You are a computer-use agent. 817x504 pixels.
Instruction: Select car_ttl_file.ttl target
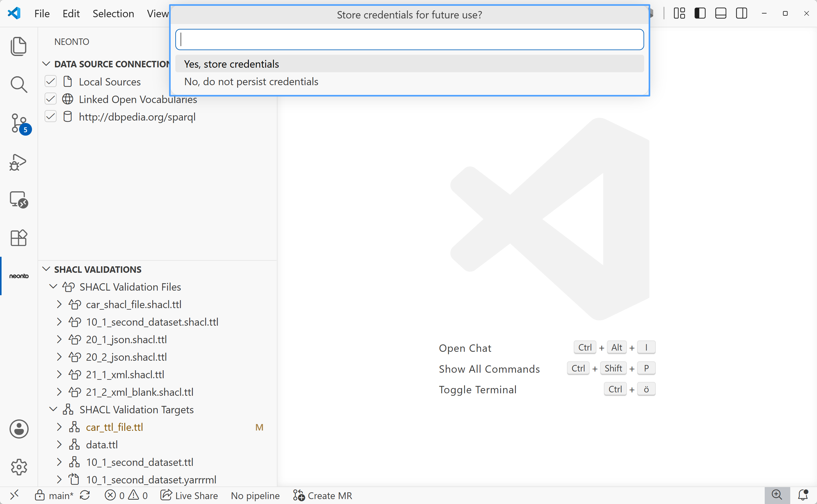point(114,427)
